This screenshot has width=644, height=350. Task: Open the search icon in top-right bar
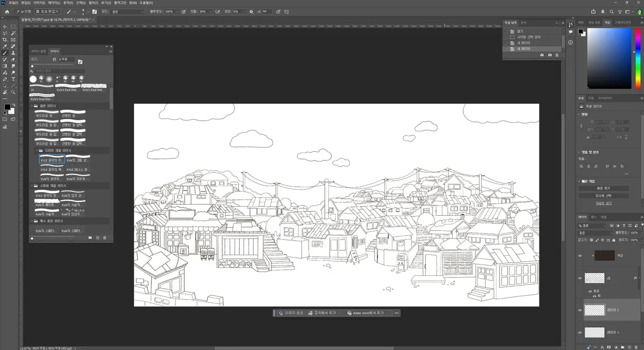(612, 11)
